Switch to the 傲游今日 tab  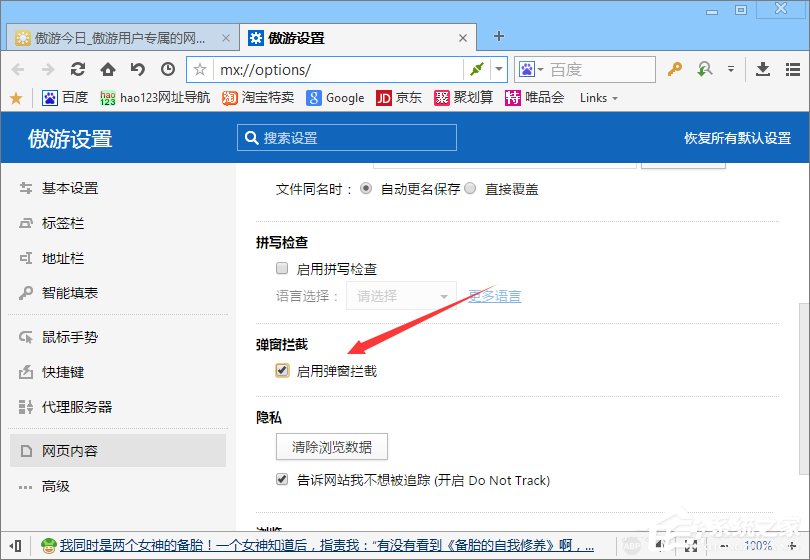[x=122, y=38]
